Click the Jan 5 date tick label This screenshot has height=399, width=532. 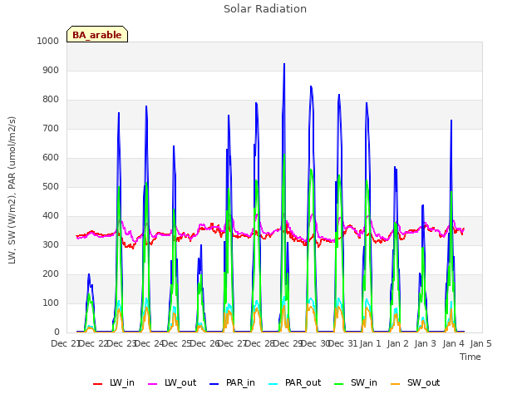tap(480, 343)
